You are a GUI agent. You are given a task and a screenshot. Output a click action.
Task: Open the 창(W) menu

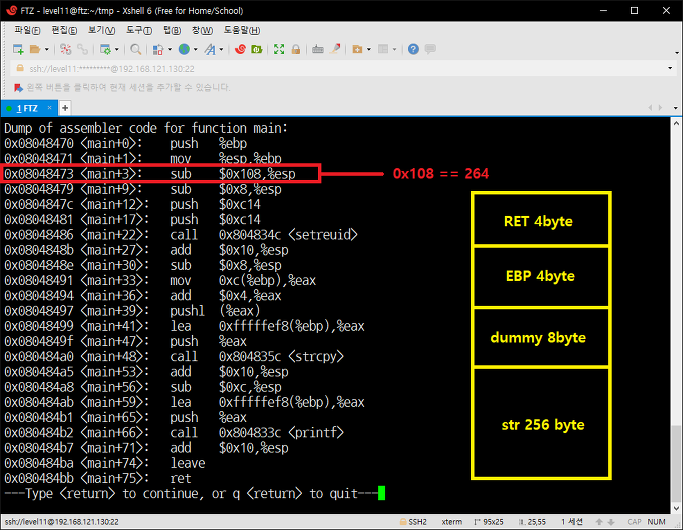pos(203,30)
